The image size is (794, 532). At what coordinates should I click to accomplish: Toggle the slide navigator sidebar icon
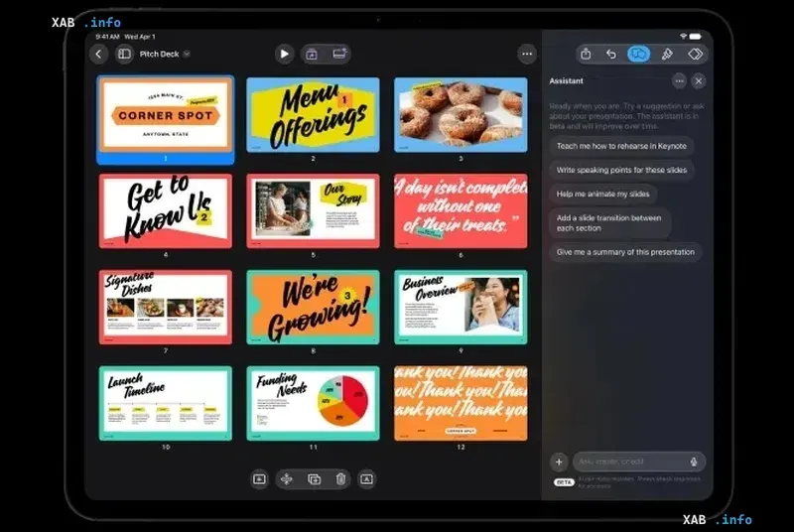(124, 55)
